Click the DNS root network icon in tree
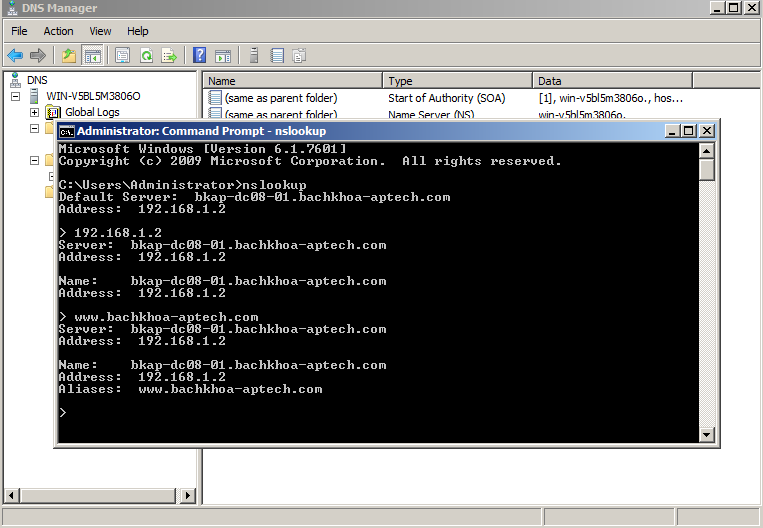 (x=16, y=80)
